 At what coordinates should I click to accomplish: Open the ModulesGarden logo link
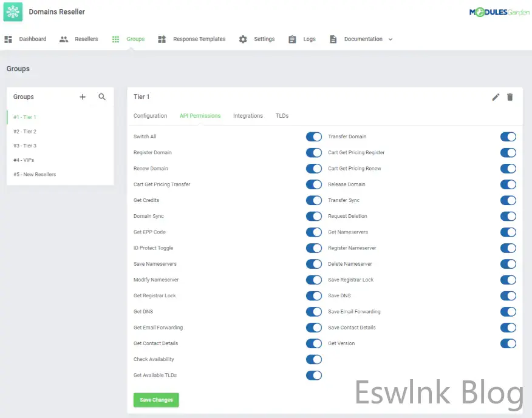[494, 12]
